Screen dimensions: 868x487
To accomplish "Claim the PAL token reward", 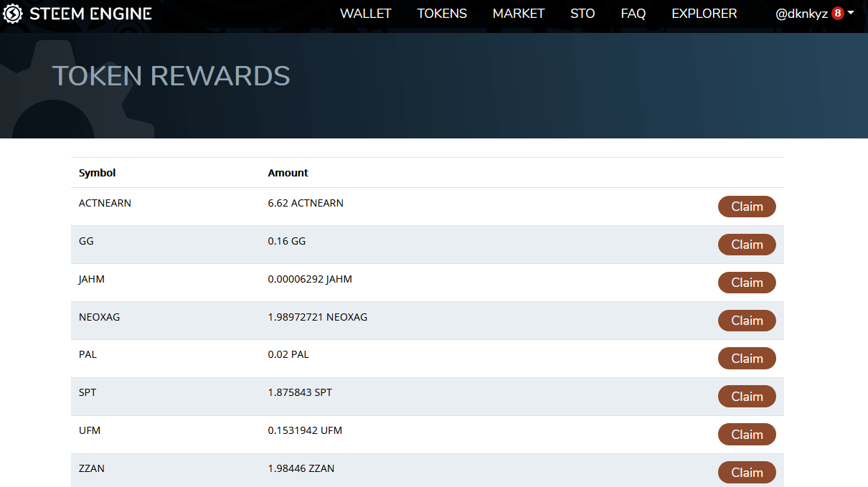I will [747, 359].
